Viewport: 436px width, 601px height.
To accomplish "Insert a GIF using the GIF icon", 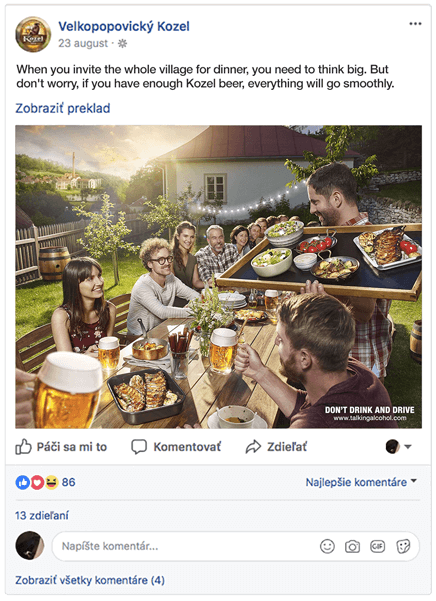I will pos(377,546).
